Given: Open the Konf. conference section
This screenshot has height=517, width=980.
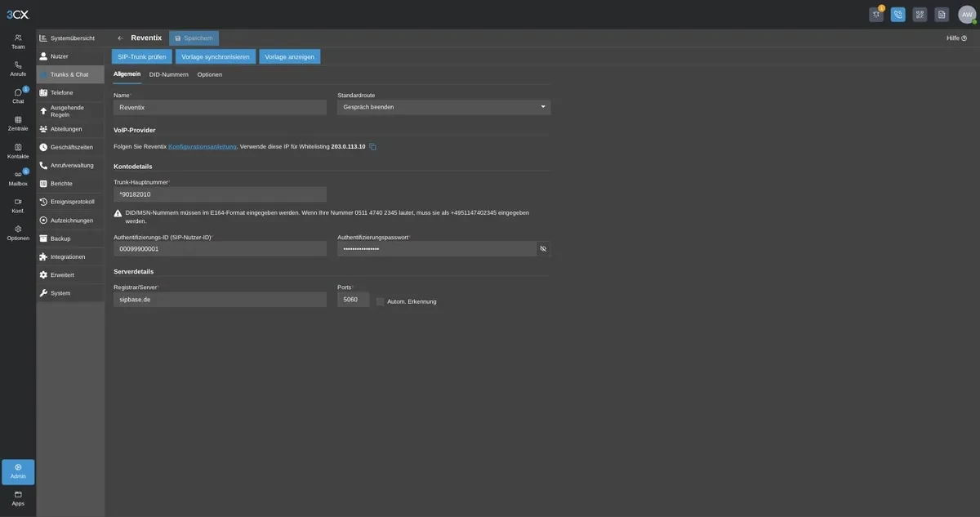Looking at the screenshot, I should [18, 206].
